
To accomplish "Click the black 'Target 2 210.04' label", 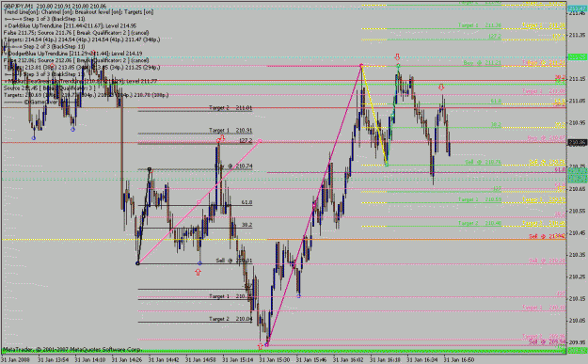I will [x=230, y=319].
